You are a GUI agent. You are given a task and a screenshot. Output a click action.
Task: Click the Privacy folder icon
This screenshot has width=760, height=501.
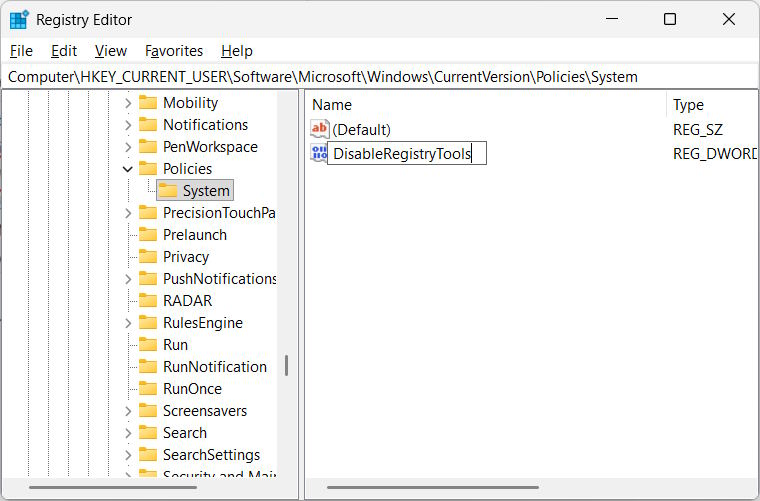(148, 257)
